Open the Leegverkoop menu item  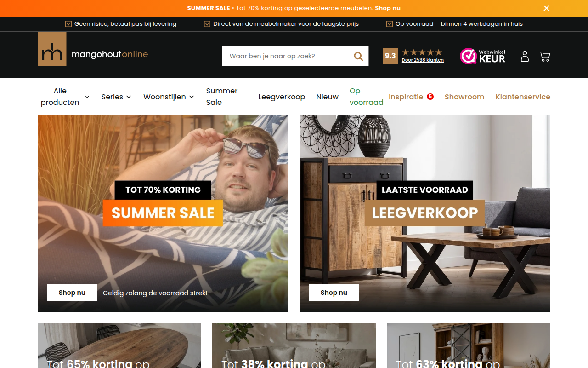(x=282, y=97)
